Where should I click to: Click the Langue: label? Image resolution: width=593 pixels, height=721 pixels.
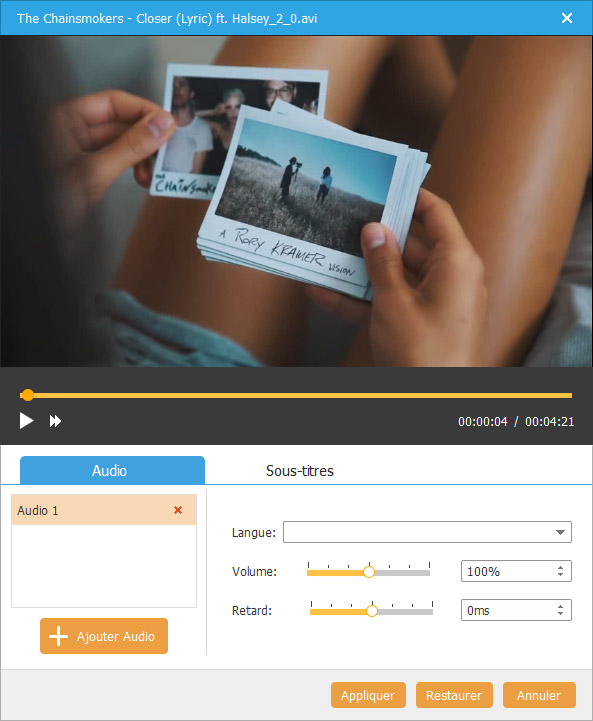254,532
